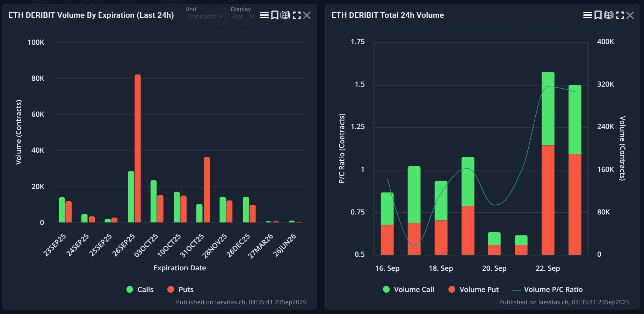Click the 03OCT25 calls bar
This screenshot has height=314, width=644.
(x=153, y=201)
